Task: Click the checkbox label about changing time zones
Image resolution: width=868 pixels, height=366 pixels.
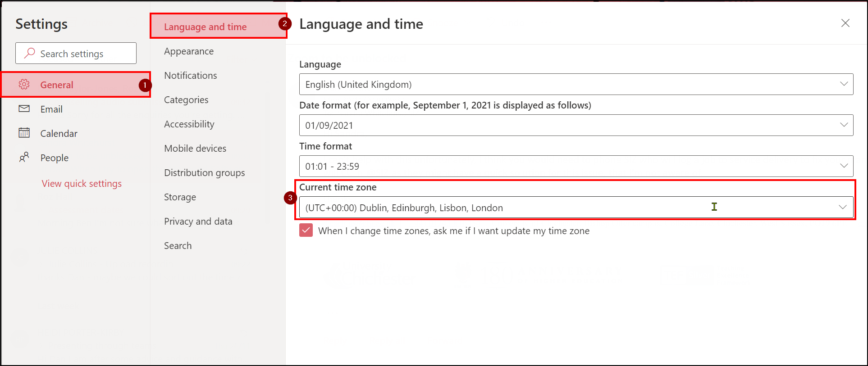Action: pos(454,231)
